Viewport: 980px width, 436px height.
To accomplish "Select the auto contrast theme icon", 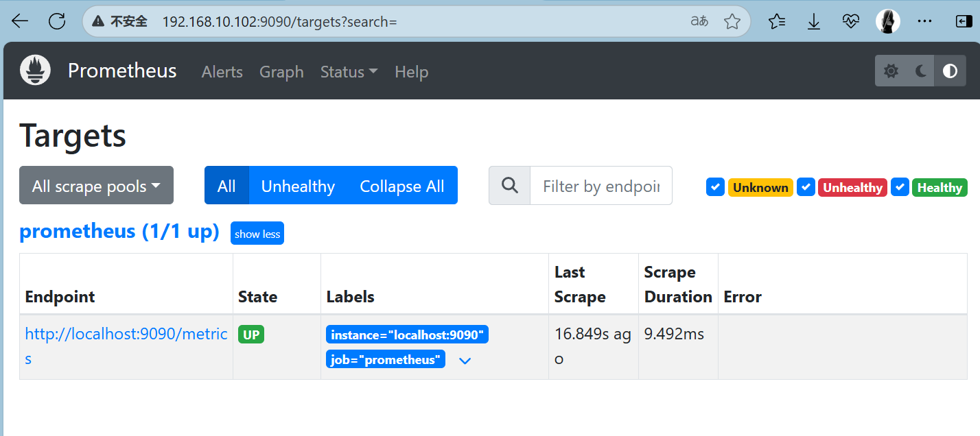I will tap(950, 71).
